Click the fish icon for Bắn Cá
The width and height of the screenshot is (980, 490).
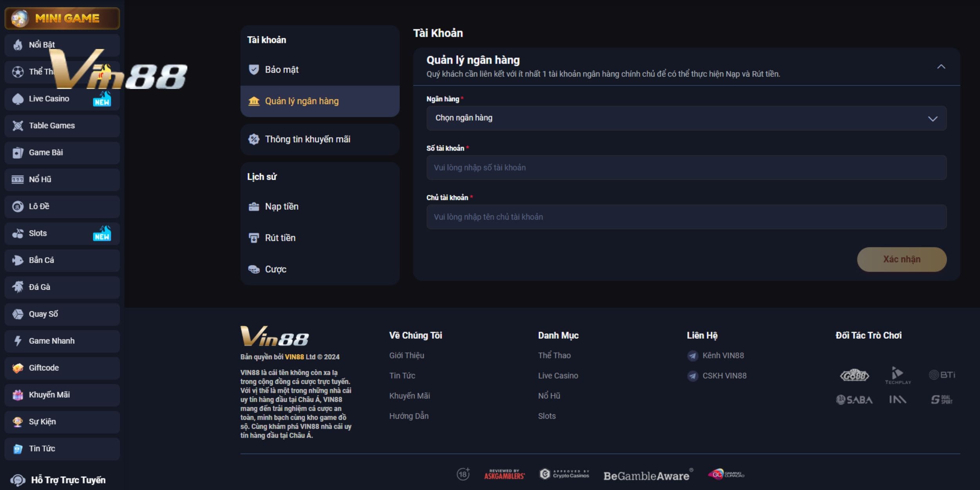tap(18, 260)
